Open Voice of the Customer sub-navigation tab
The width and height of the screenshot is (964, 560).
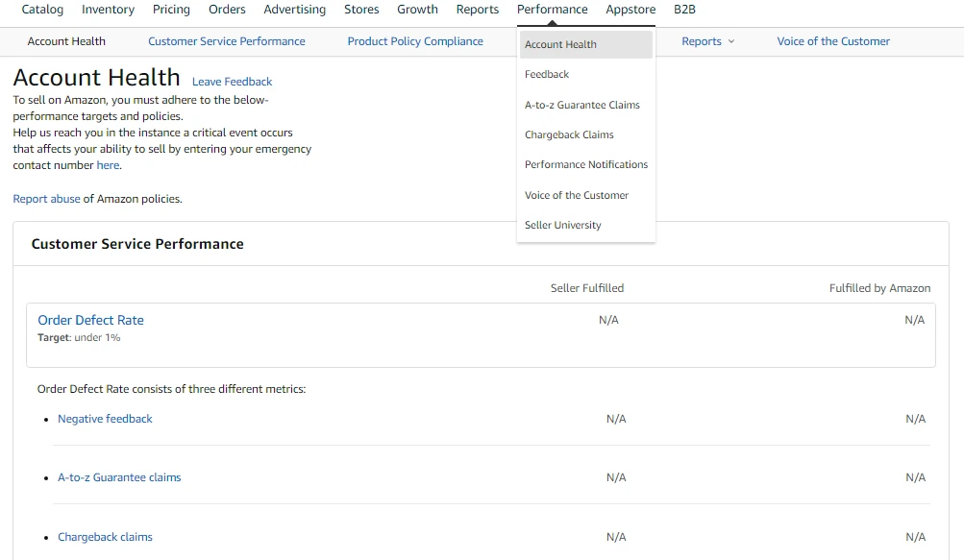[x=833, y=41]
